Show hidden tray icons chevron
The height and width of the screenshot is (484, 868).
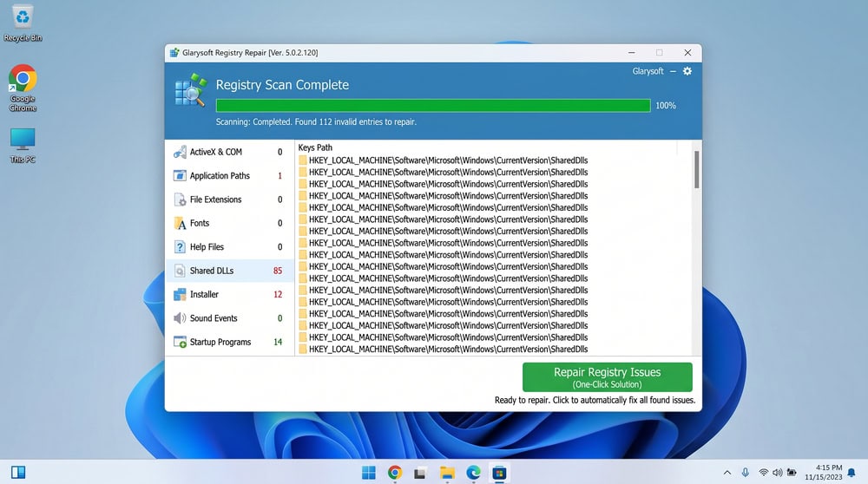tap(727, 473)
